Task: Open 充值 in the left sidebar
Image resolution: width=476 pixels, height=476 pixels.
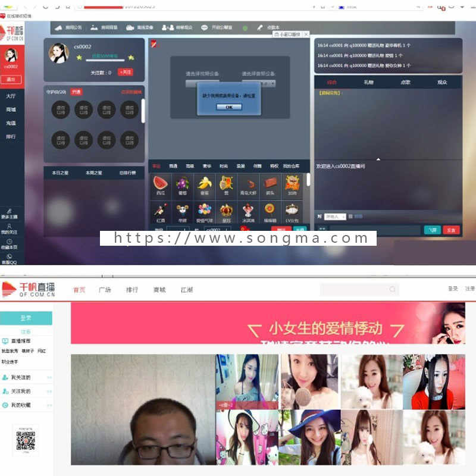Action: point(11,123)
